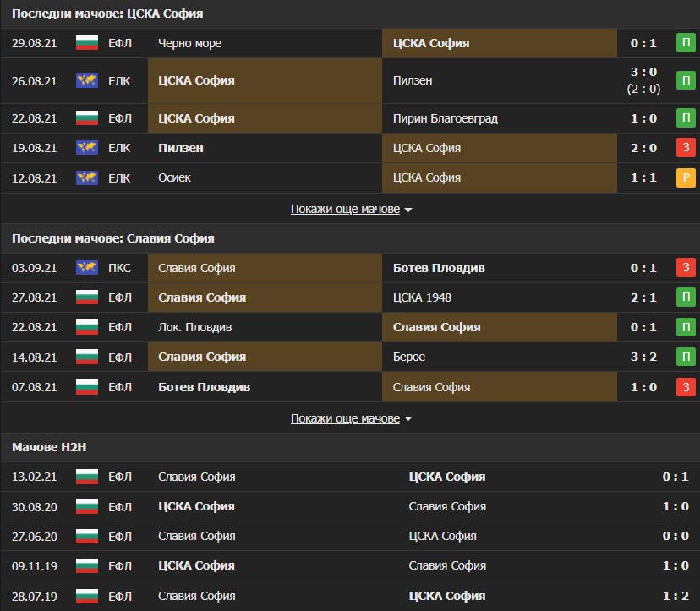Screen dimensions: 700x611
Task: Click the red З loss badge on 19.08.21 row
Action: [x=686, y=147]
